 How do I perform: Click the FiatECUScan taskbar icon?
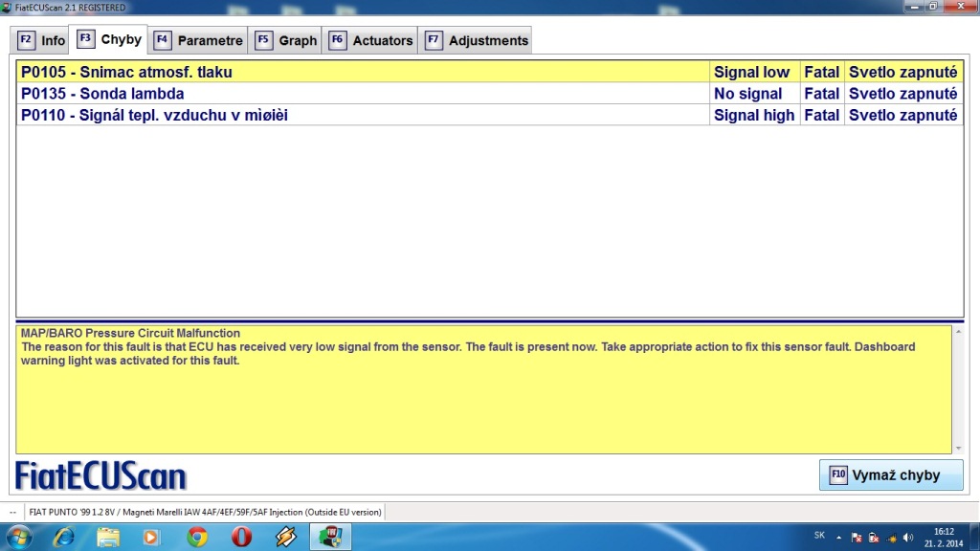[x=330, y=537]
